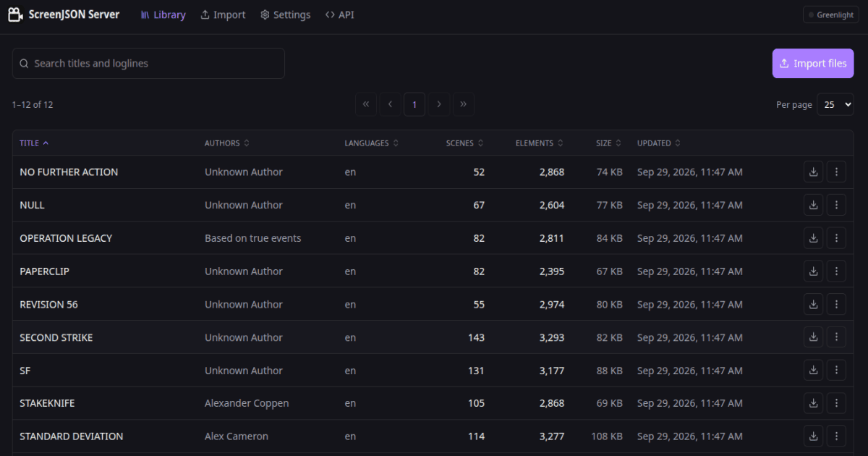Sort by the Updated column
868x456 pixels.
click(658, 143)
